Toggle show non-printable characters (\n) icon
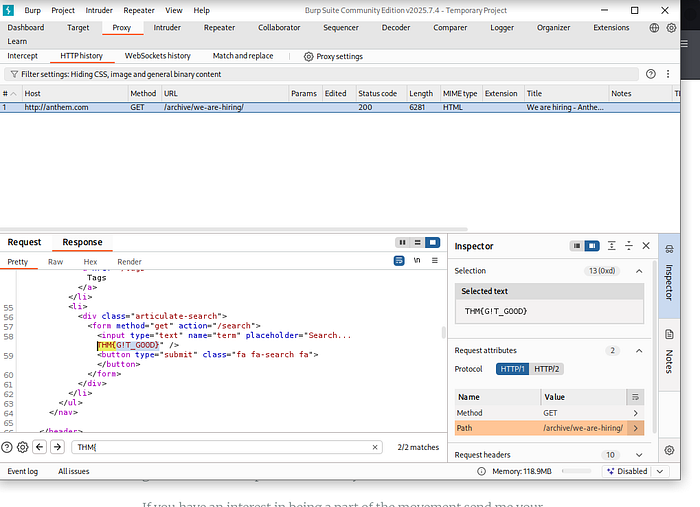The width and height of the screenshot is (700, 507). click(x=417, y=261)
